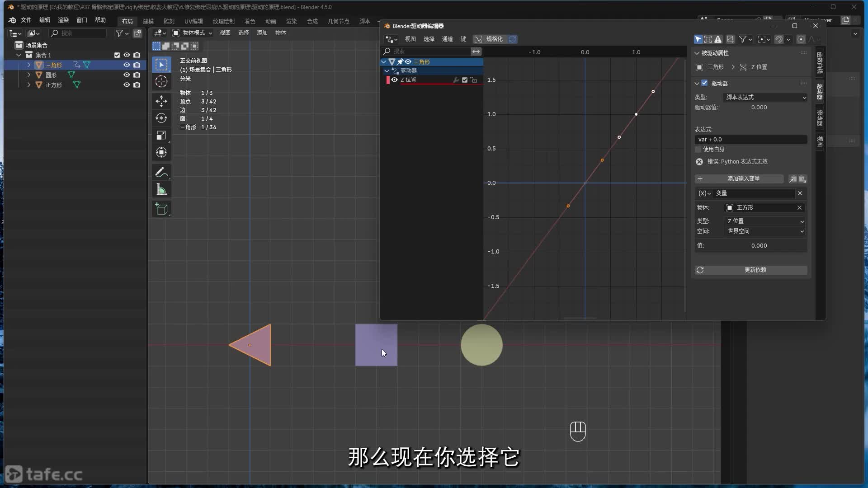
Task: Toggle only show selected arrow icon in driver editor
Action: click(x=698, y=39)
